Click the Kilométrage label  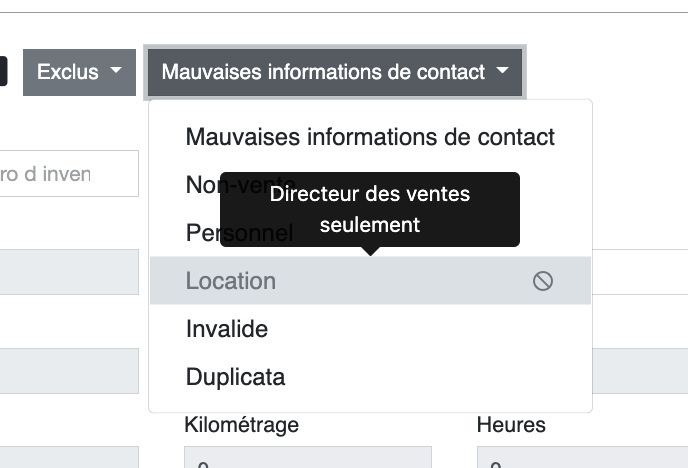pos(241,425)
